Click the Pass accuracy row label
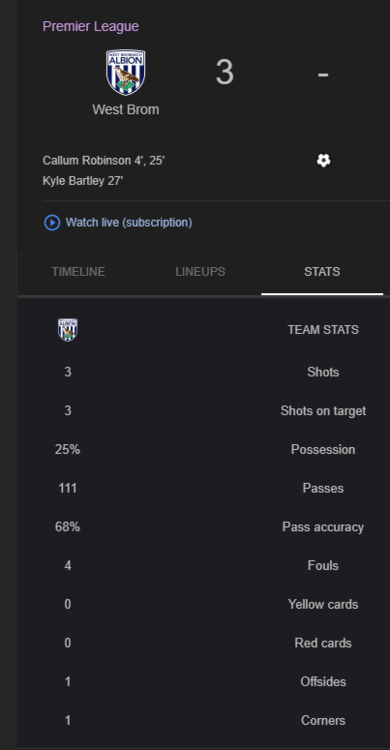 click(x=323, y=527)
